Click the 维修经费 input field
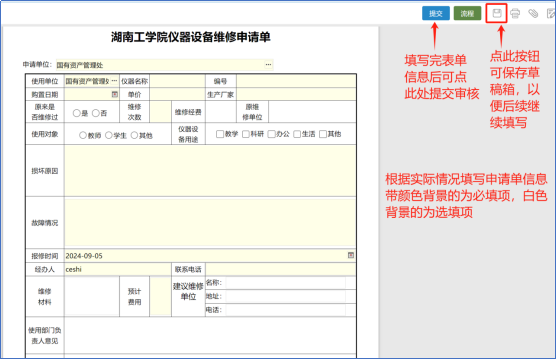Screen dimensions: 556x360 click(221, 112)
